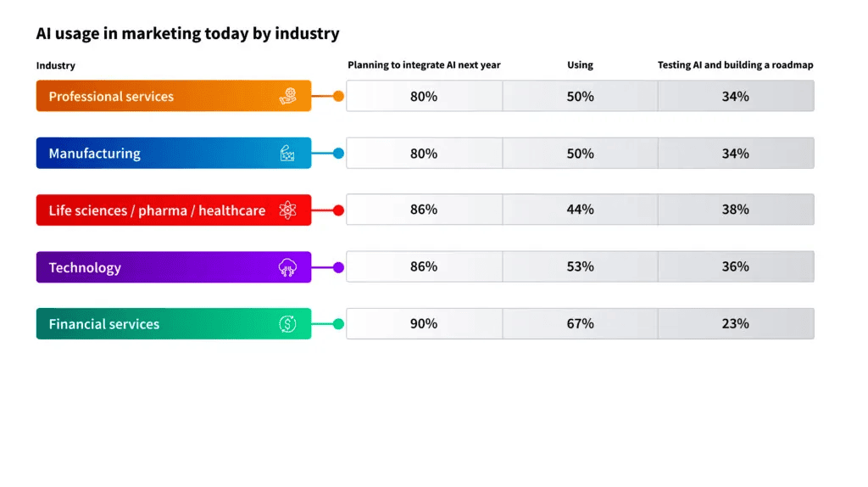The image size is (868, 487).
Task: Click the Life sciences atom icon
Action: (288, 210)
